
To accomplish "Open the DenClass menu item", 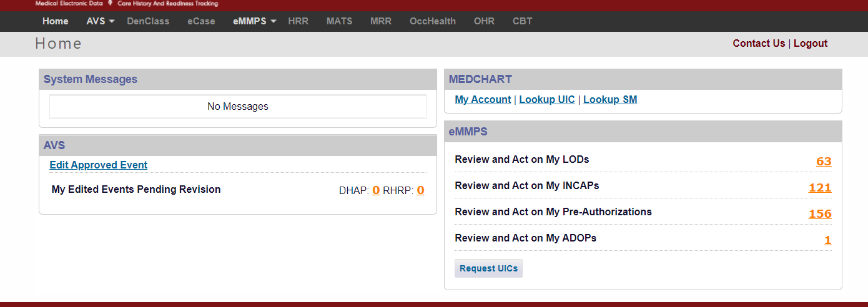I will click(148, 21).
